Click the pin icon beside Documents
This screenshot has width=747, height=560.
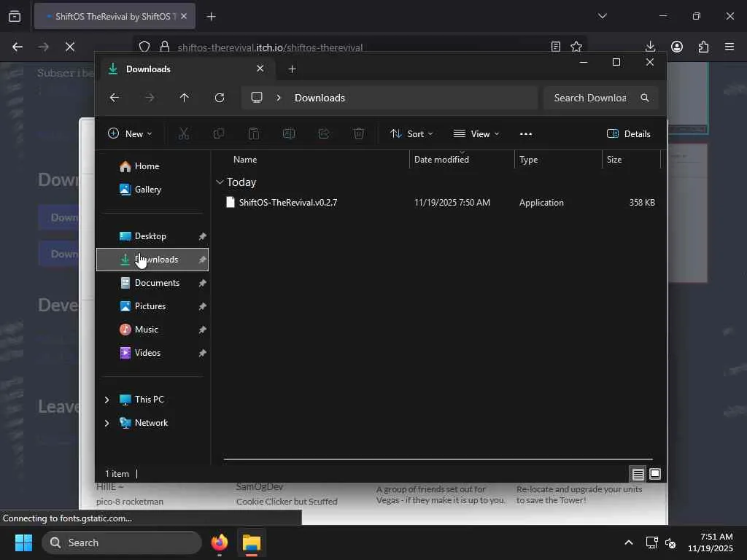point(203,283)
